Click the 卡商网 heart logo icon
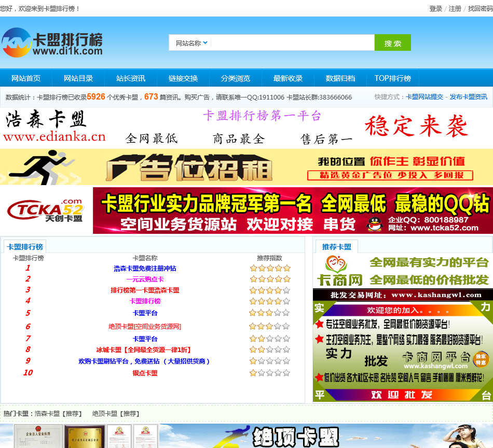Viewport: 493px width, 448px height. 336,264
